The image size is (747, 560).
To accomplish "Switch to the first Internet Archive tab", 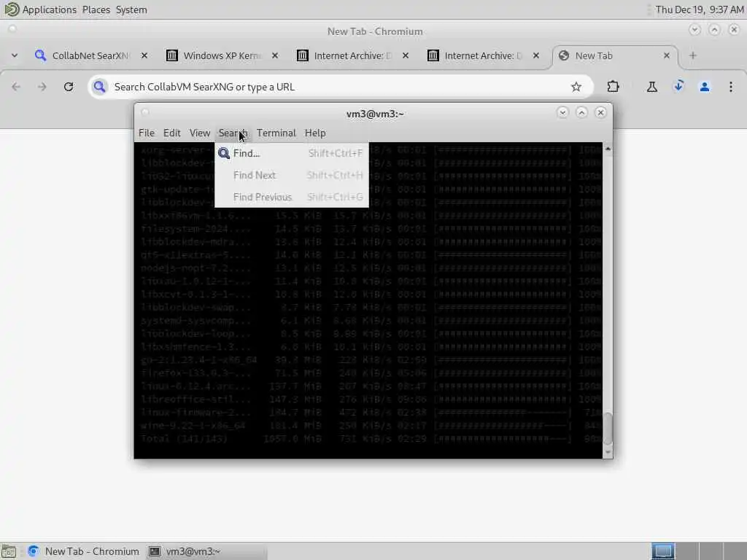I will (352, 55).
